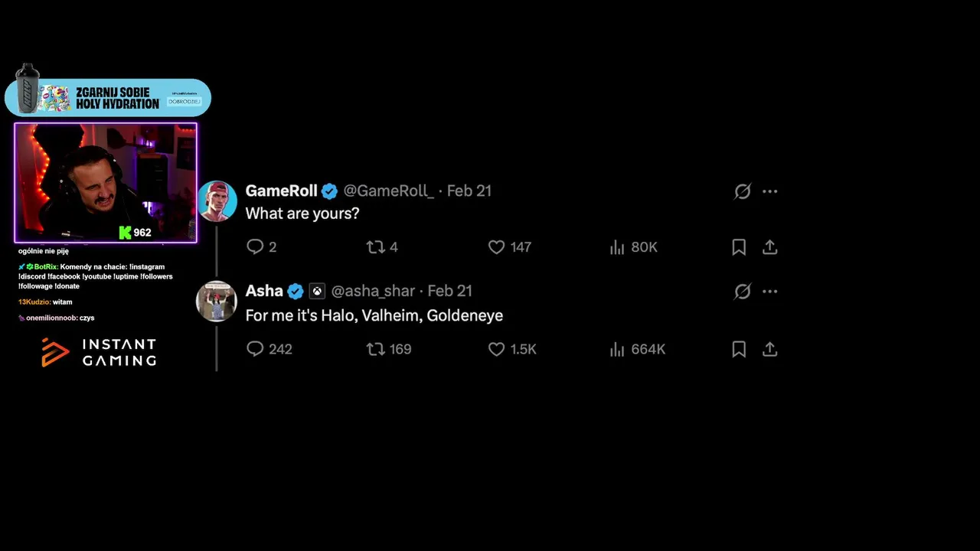Viewport: 980px width, 551px height.
Task: Open GameRoll's profile picture
Action: (217, 201)
